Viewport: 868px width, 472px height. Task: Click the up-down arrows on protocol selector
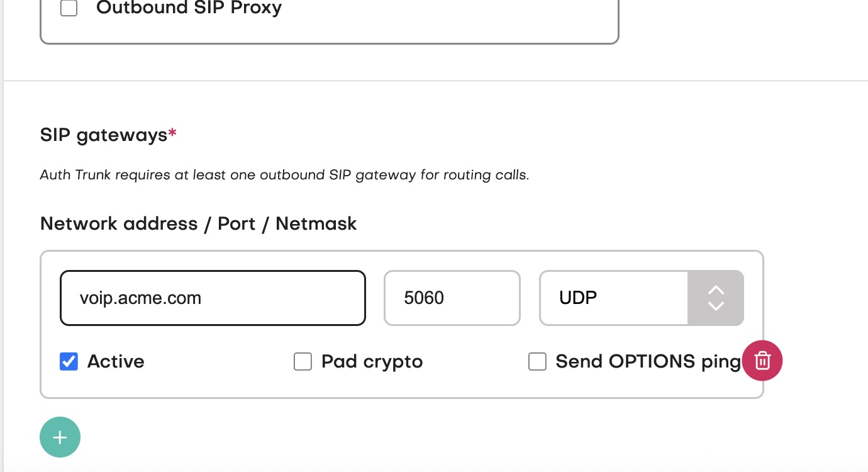click(716, 298)
